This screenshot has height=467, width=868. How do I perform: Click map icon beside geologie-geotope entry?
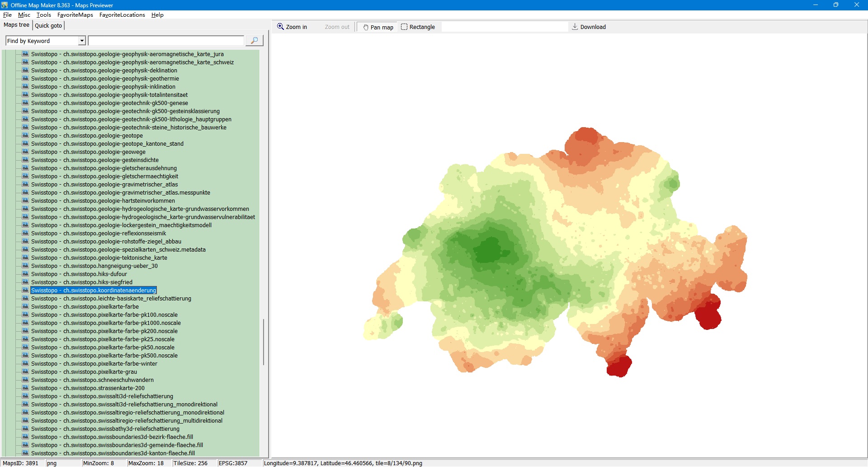[x=25, y=135]
